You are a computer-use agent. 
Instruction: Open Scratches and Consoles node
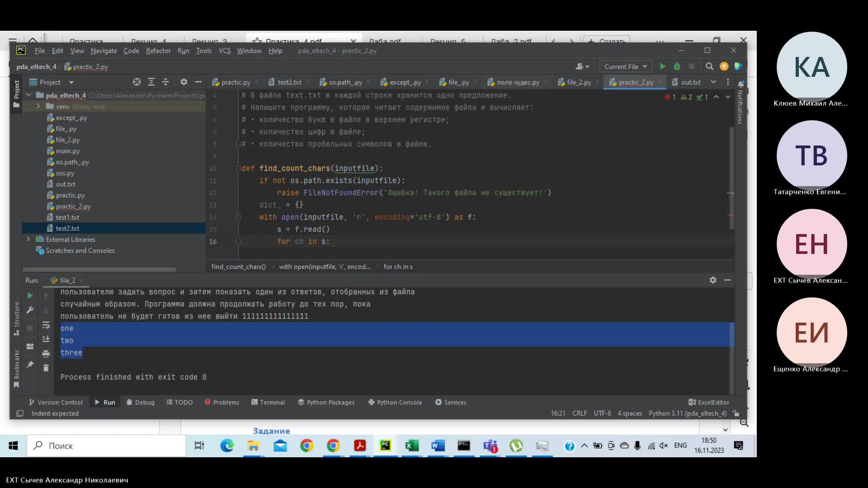(x=80, y=250)
